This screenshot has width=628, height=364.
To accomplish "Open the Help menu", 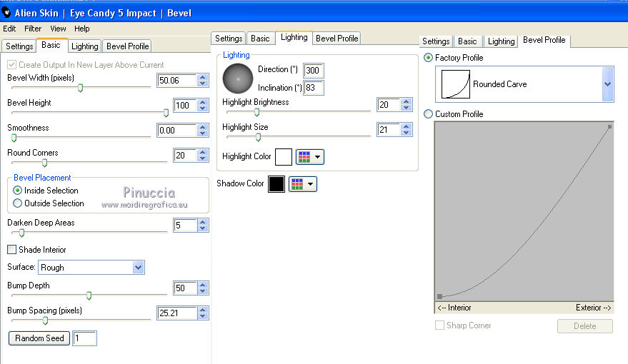I will tap(81, 29).
